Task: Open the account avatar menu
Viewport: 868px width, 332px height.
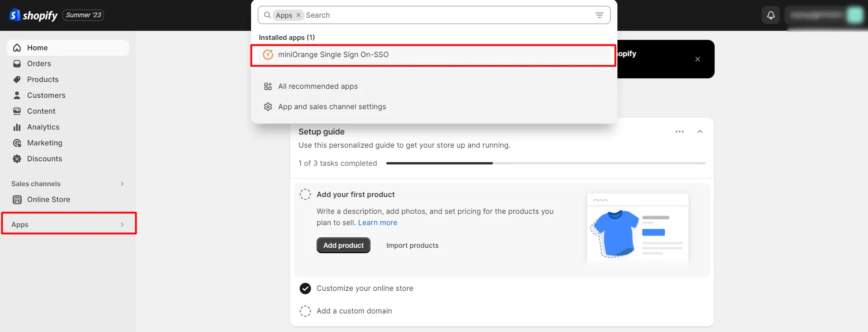Action: pos(855,15)
